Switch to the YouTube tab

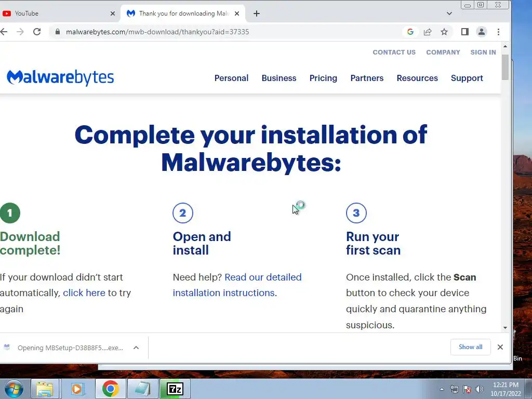click(x=58, y=14)
